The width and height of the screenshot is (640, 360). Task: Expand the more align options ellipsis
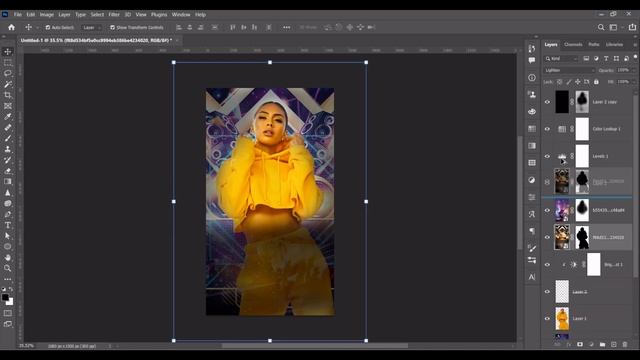click(287, 27)
